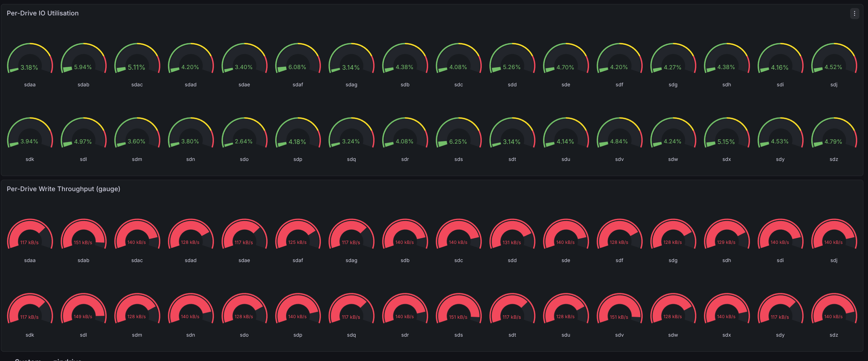Click the 4.97% value on sdl gauge
Screen dimensions: 868x361
pyautogui.click(x=83, y=142)
